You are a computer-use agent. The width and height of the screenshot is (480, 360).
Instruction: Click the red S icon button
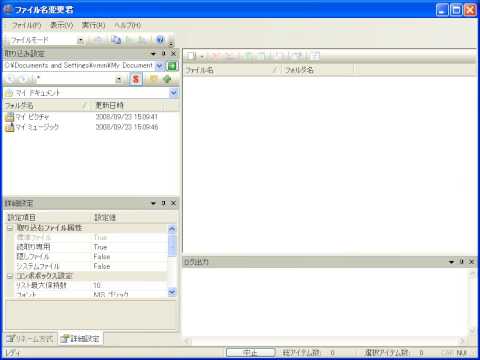pos(135,79)
